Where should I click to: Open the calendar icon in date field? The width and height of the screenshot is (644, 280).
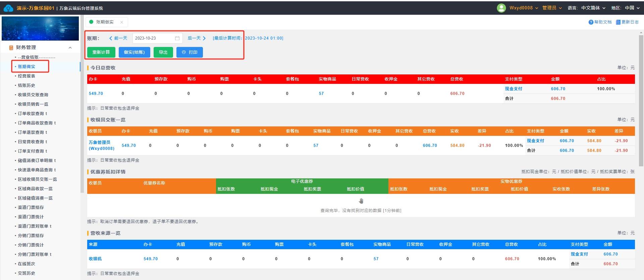pyautogui.click(x=177, y=38)
